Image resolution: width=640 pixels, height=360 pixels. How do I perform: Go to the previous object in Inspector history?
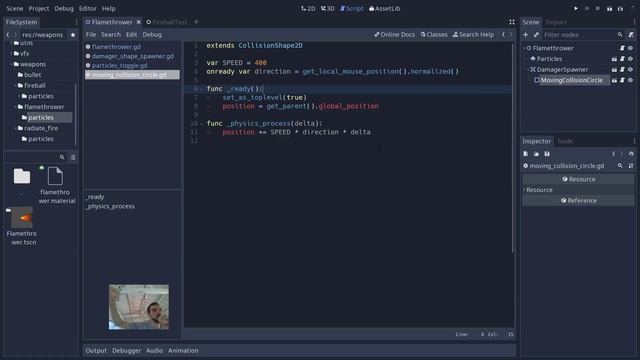click(613, 154)
